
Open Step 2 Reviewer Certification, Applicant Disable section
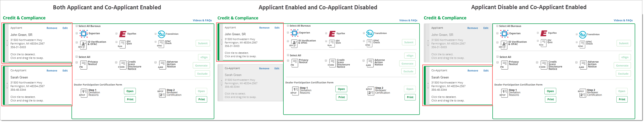(622, 91)
